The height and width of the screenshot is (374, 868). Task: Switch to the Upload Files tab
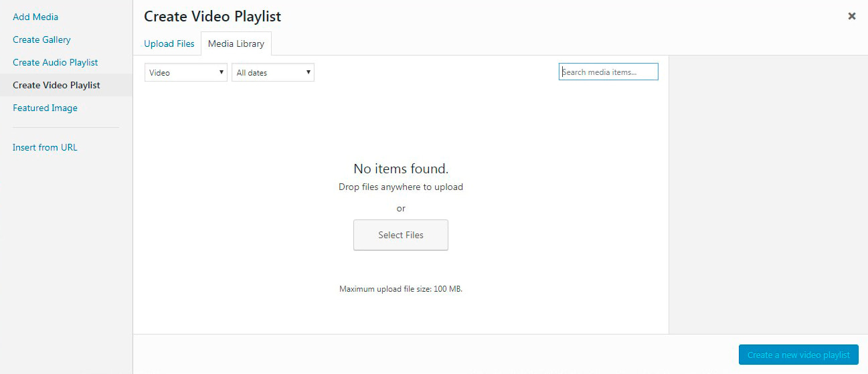point(169,43)
